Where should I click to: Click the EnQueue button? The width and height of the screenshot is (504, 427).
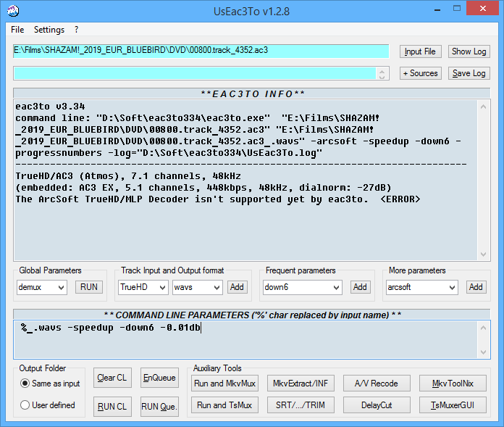tap(159, 378)
